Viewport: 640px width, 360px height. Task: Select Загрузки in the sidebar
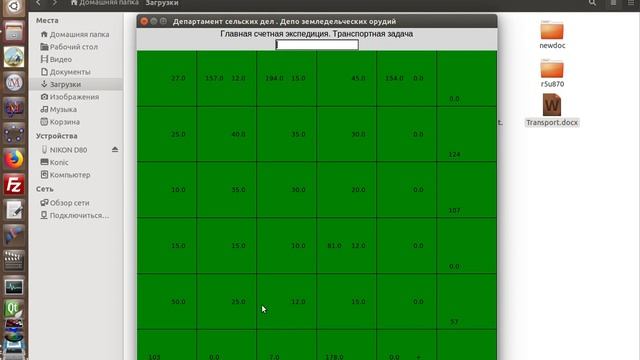76,84
